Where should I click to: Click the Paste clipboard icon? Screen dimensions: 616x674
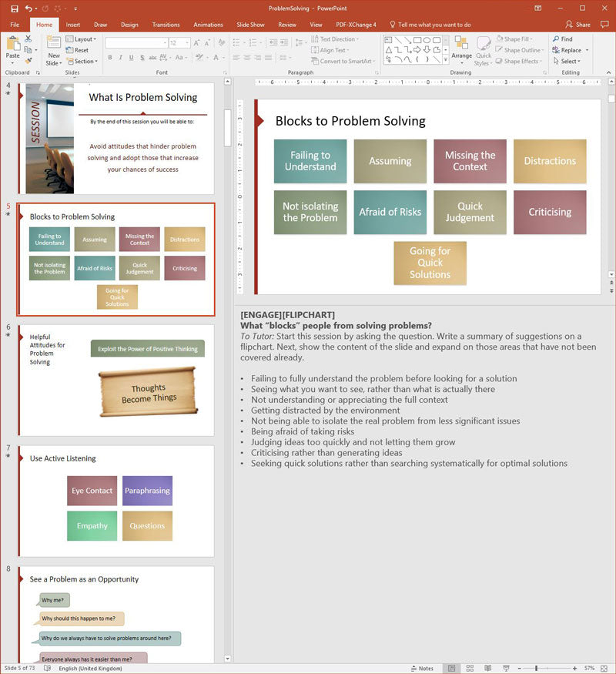coord(13,44)
